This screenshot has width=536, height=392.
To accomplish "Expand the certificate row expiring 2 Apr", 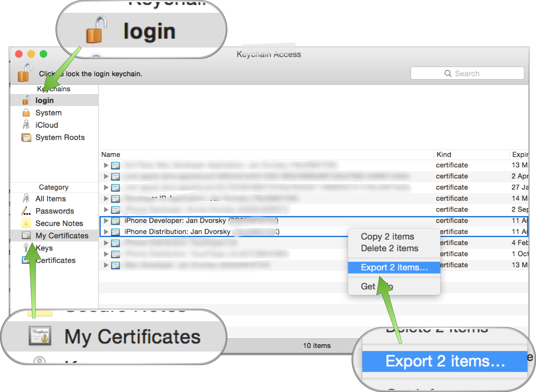I will (106, 176).
